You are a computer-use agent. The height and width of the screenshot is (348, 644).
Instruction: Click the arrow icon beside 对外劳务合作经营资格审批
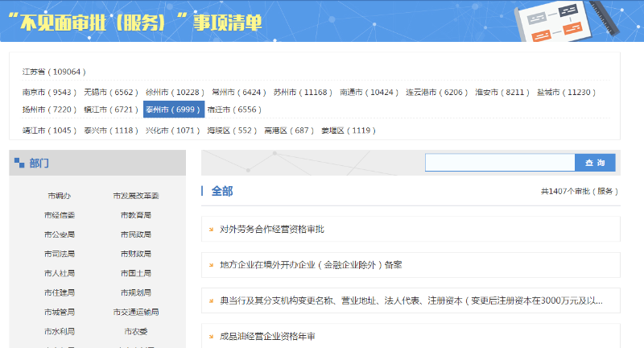(x=211, y=229)
